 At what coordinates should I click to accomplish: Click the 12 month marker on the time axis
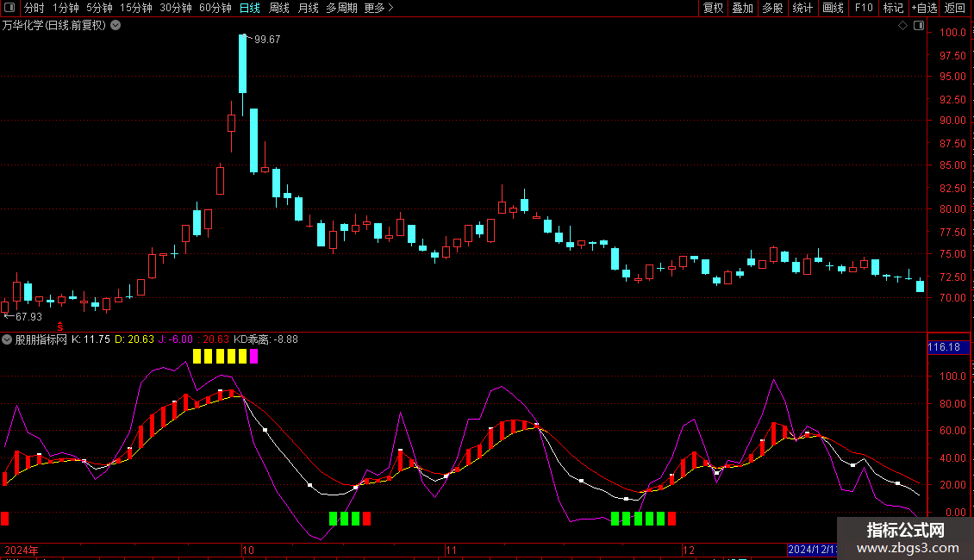click(688, 550)
